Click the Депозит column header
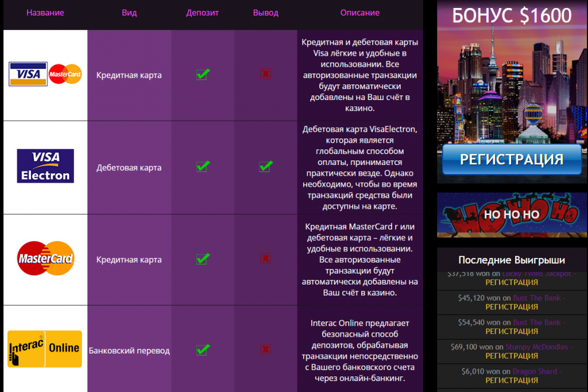The width and height of the screenshot is (588, 392). pos(202,13)
